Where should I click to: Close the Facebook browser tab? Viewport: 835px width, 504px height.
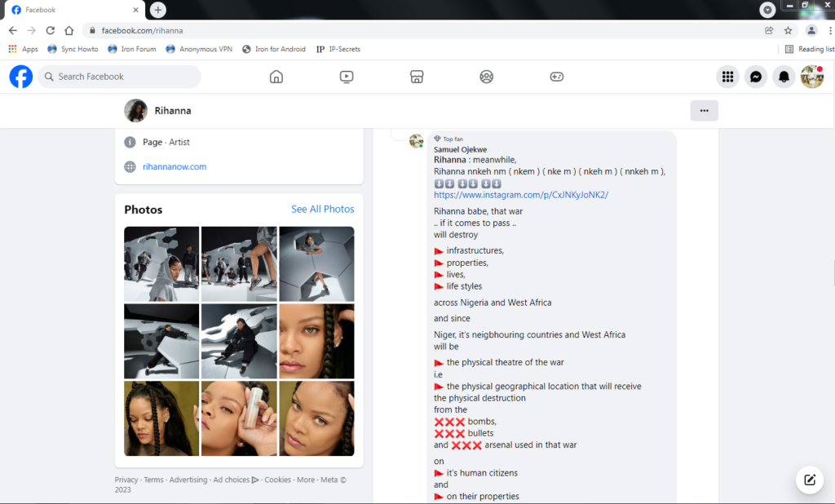tap(135, 10)
